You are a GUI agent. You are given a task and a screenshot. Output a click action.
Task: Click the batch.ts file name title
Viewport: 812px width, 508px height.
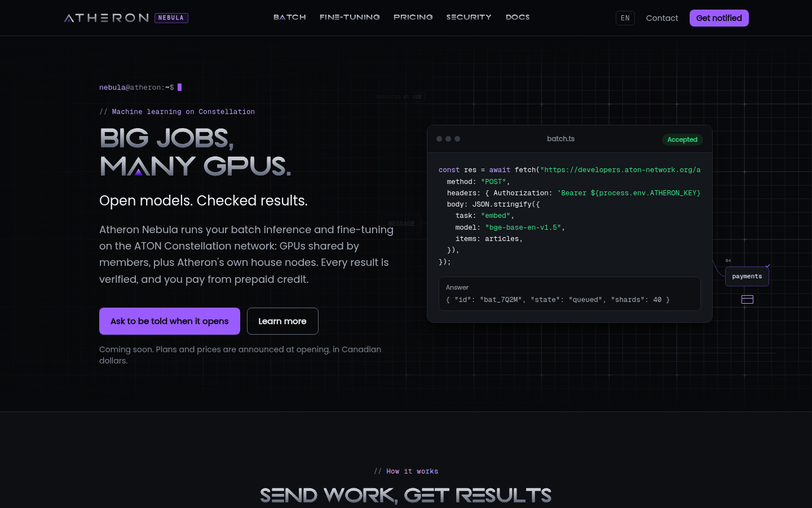click(x=561, y=139)
